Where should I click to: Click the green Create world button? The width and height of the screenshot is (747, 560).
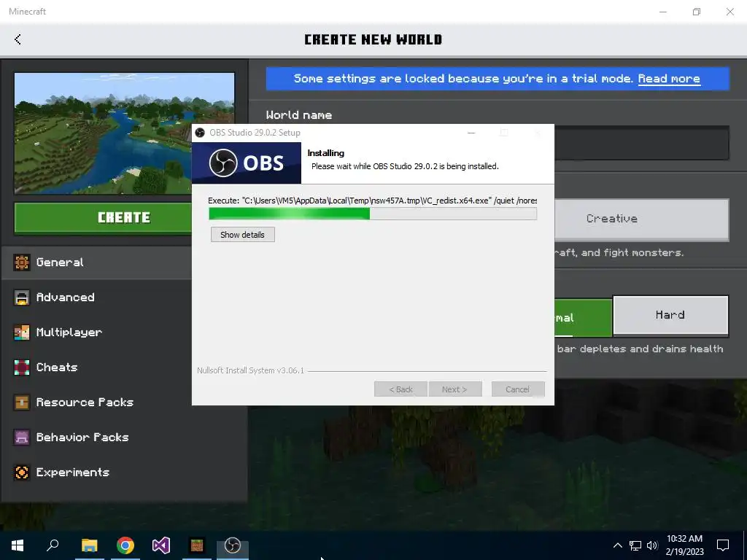tap(104, 218)
